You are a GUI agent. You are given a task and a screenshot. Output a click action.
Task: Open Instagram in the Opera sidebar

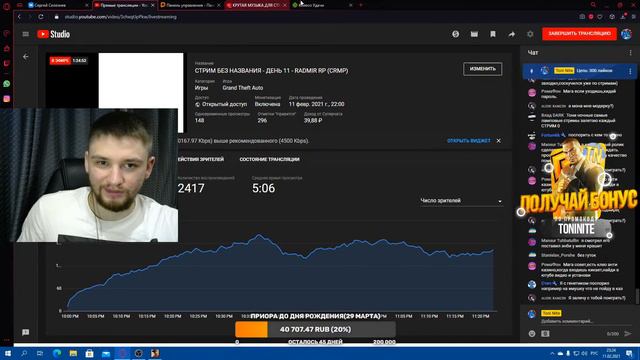point(7,99)
